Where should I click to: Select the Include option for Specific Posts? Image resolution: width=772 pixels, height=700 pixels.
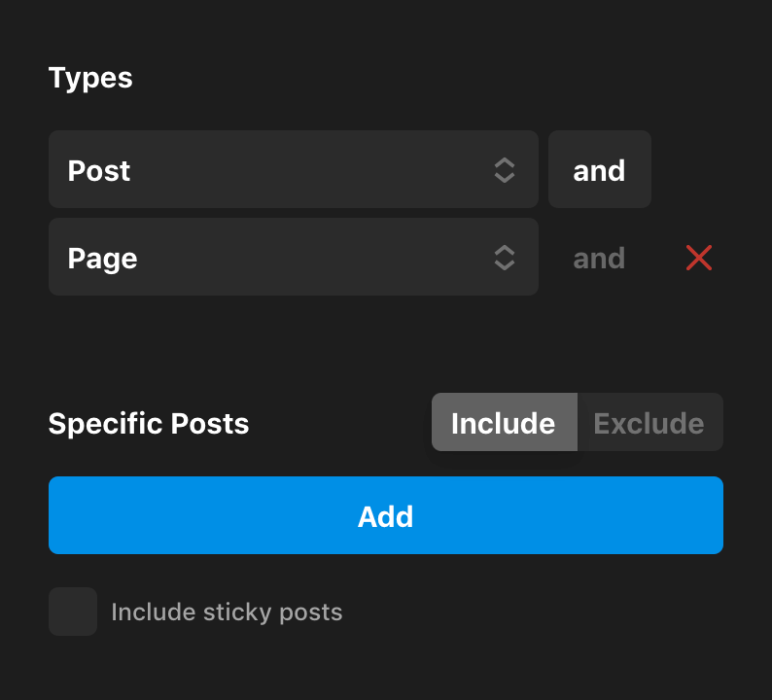(x=504, y=423)
